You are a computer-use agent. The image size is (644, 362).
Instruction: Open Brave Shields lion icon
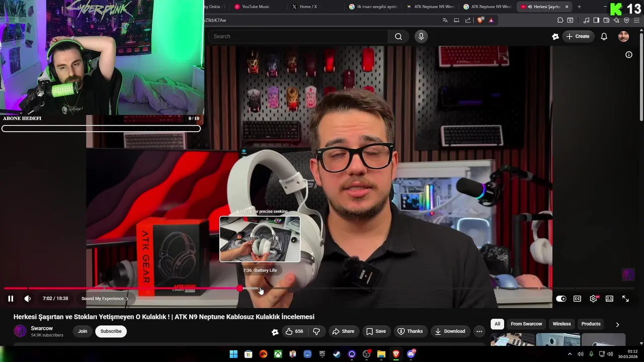coord(480,20)
